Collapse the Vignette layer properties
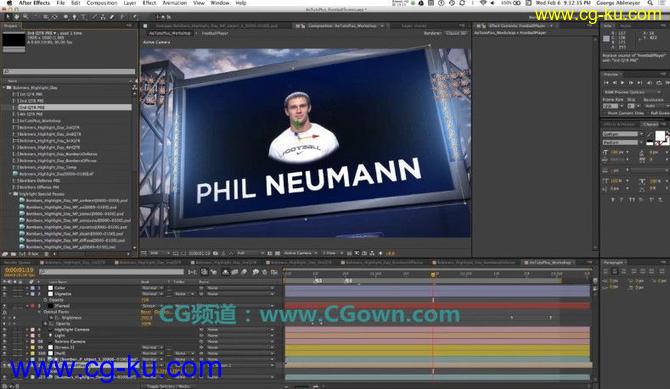The image size is (670, 389). pos(27,294)
